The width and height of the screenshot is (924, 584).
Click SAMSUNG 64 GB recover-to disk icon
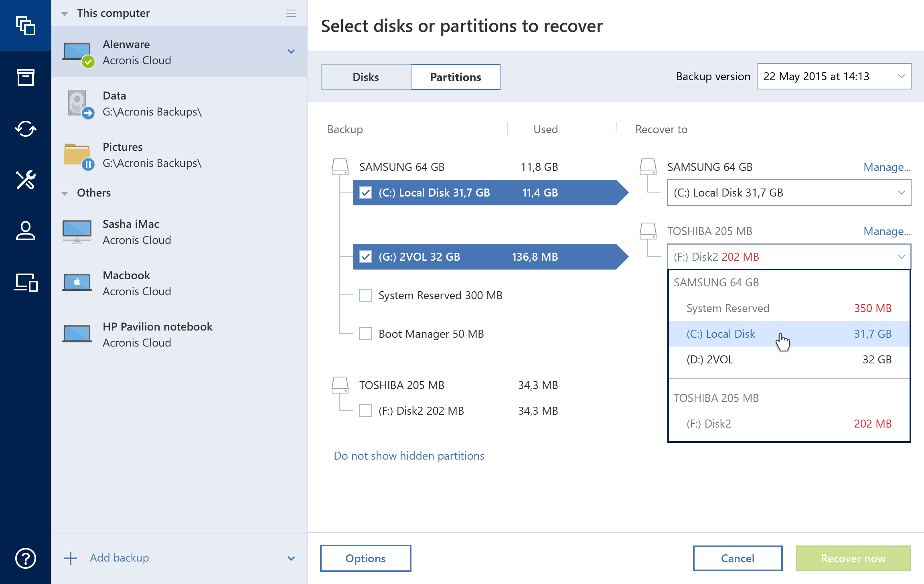pyautogui.click(x=648, y=167)
